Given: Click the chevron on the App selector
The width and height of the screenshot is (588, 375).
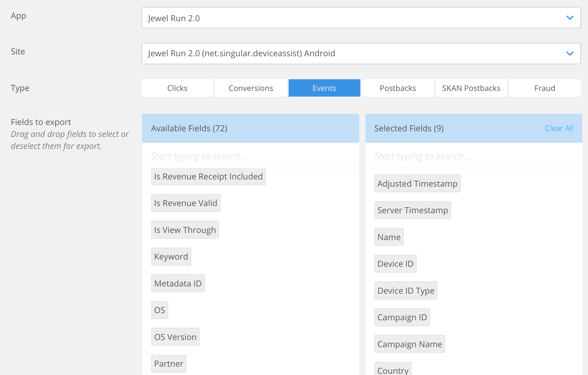Looking at the screenshot, I should coord(570,17).
